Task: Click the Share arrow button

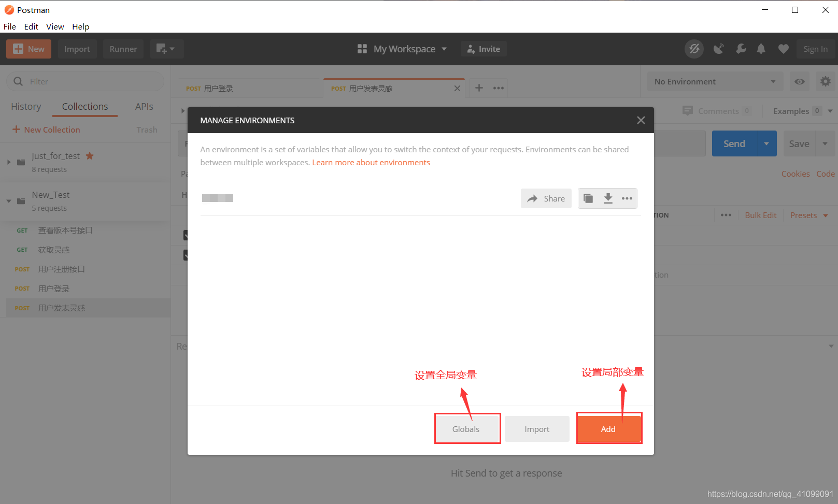Action: click(x=546, y=198)
